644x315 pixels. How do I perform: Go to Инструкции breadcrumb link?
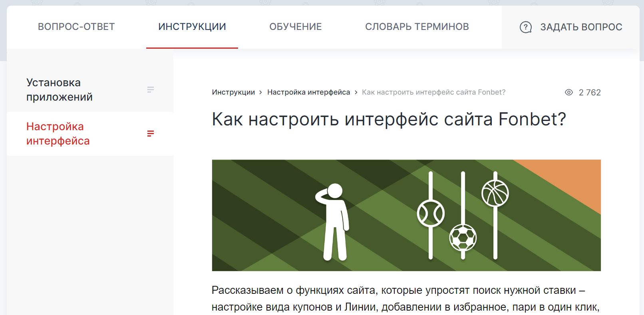(233, 92)
